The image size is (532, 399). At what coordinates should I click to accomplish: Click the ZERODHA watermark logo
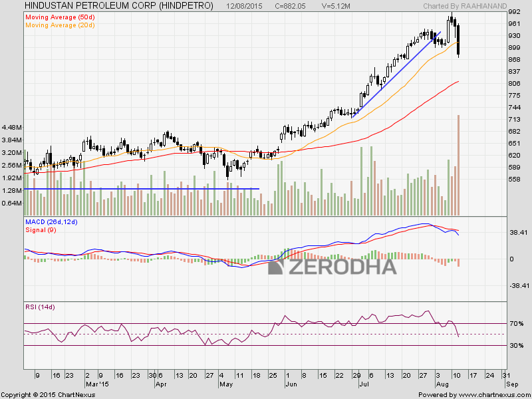pyautogui.click(x=332, y=267)
